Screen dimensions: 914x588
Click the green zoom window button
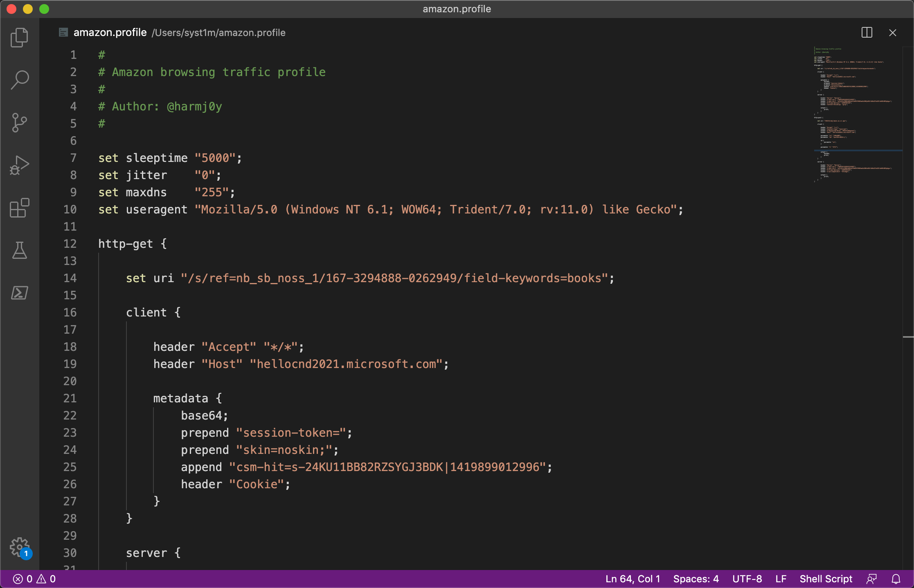coord(44,9)
